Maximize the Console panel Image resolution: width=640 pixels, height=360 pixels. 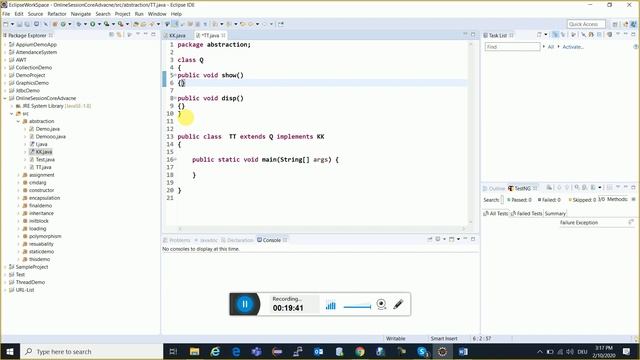(x=473, y=239)
